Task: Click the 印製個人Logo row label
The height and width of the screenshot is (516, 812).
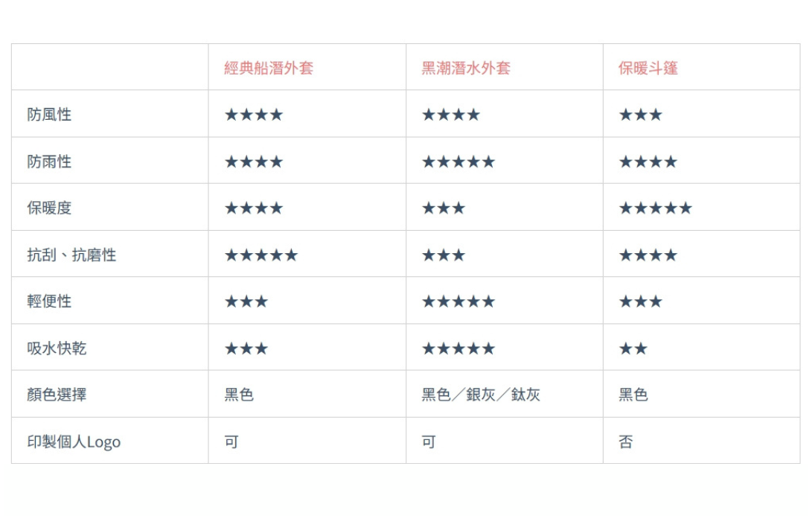Action: [74, 442]
